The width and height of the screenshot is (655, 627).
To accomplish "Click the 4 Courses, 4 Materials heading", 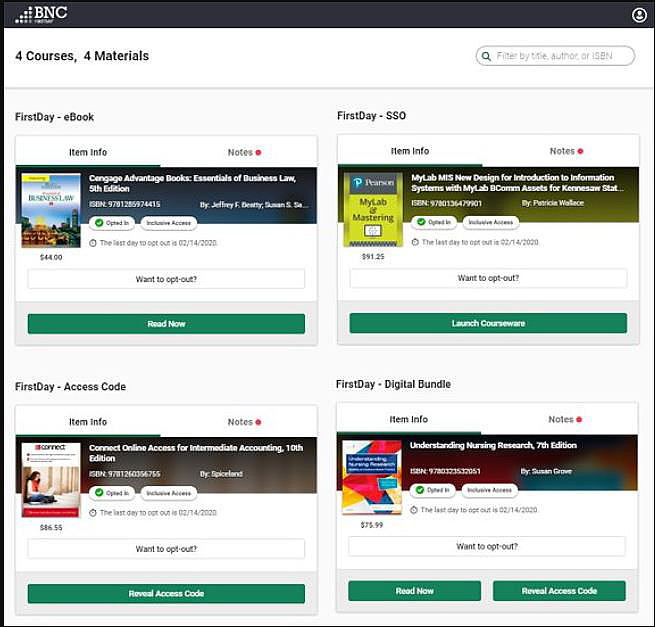I will tap(82, 56).
